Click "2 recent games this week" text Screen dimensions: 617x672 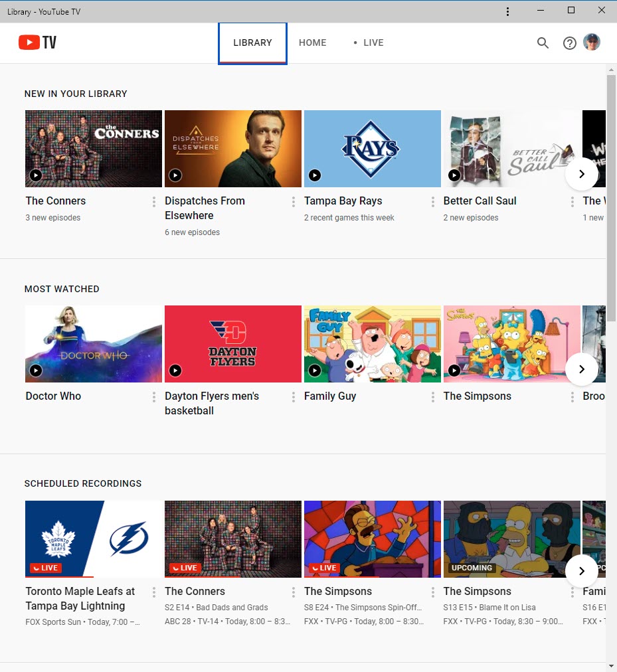[349, 218]
